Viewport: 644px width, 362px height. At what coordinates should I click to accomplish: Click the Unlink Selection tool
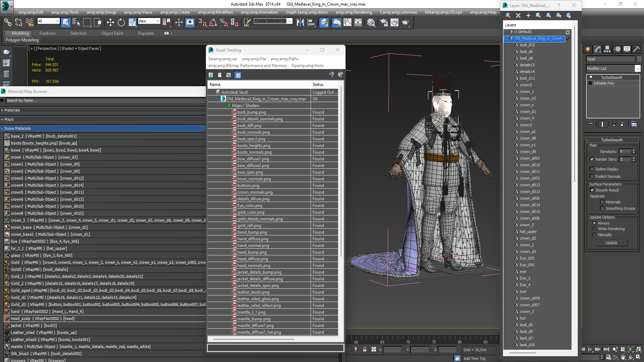click(18, 22)
